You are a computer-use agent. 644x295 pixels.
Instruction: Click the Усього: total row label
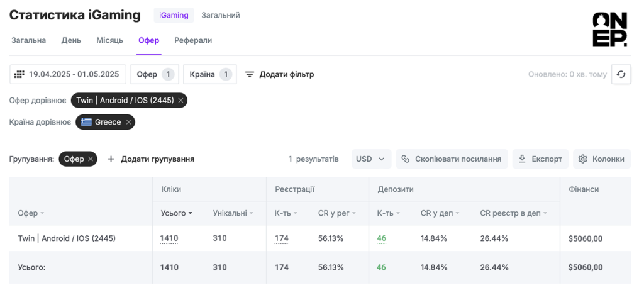coord(31,267)
